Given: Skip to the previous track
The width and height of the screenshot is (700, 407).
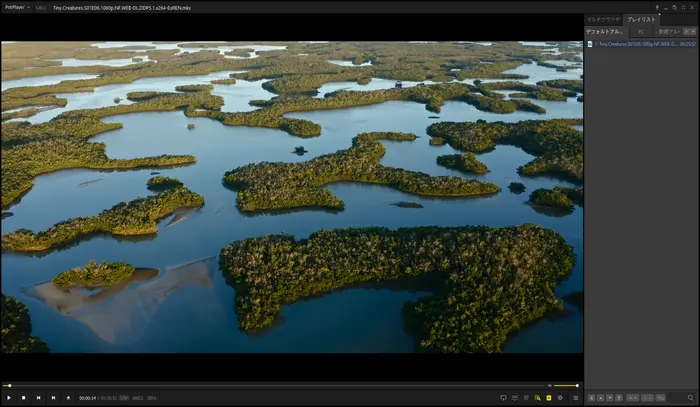Looking at the screenshot, I should (x=39, y=397).
